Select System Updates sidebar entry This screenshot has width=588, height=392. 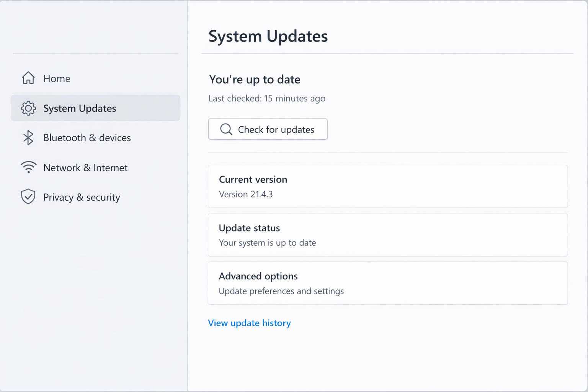pos(80,108)
